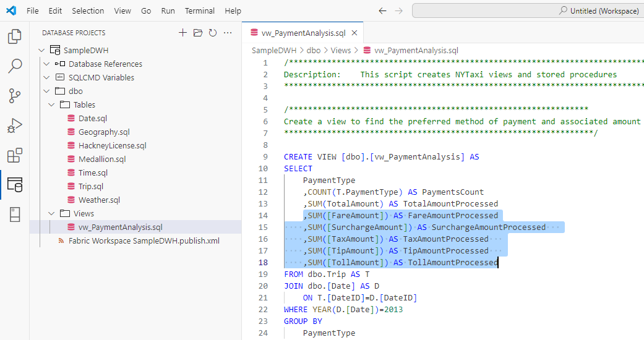The height and width of the screenshot is (340, 644).
Task: Expand the Database References node
Action: [46, 64]
